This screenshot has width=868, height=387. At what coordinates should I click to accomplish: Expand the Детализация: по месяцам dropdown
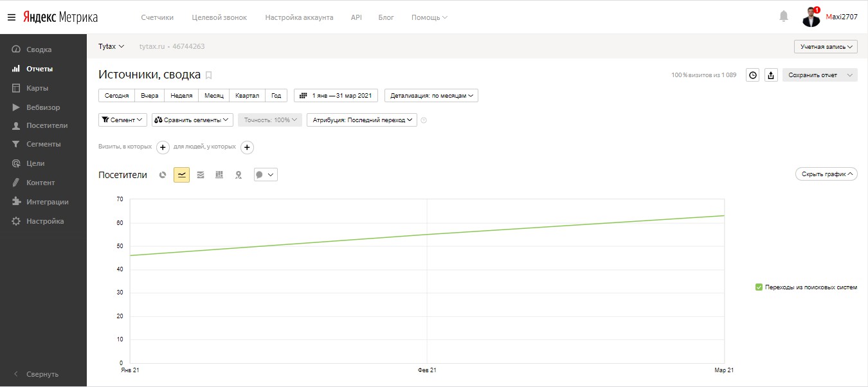(431, 96)
